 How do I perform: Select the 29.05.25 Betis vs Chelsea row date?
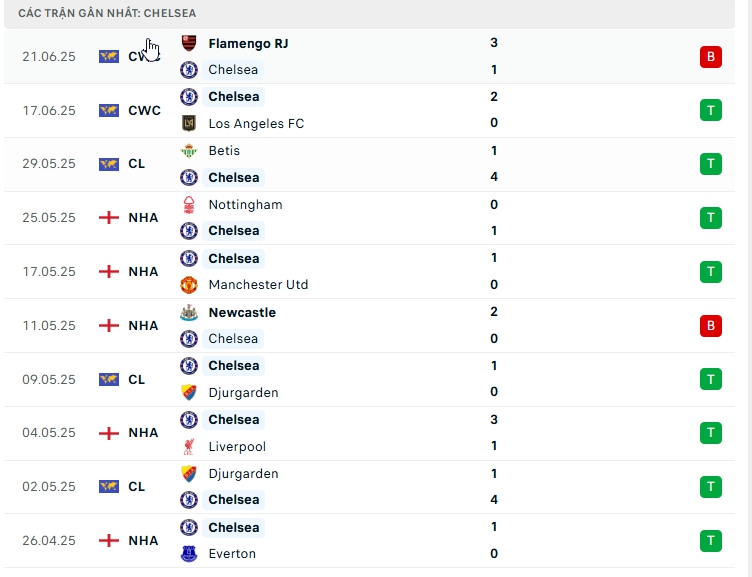click(x=49, y=164)
